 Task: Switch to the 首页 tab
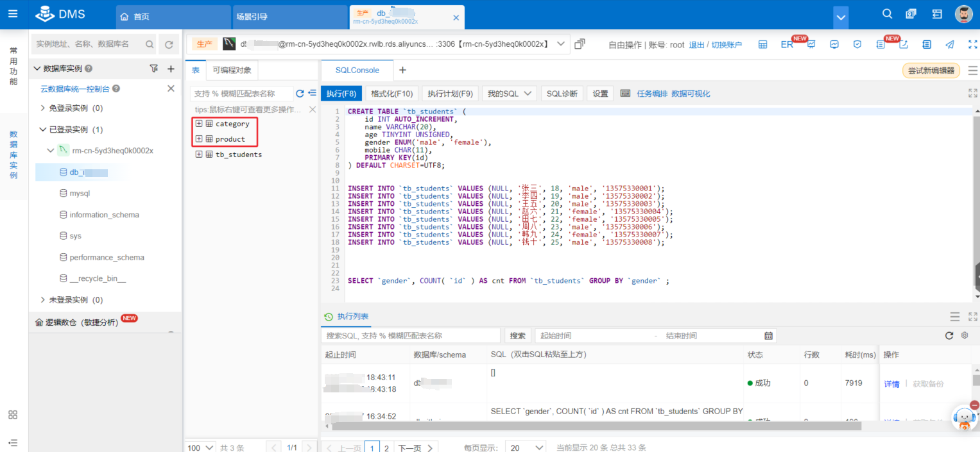[173, 17]
